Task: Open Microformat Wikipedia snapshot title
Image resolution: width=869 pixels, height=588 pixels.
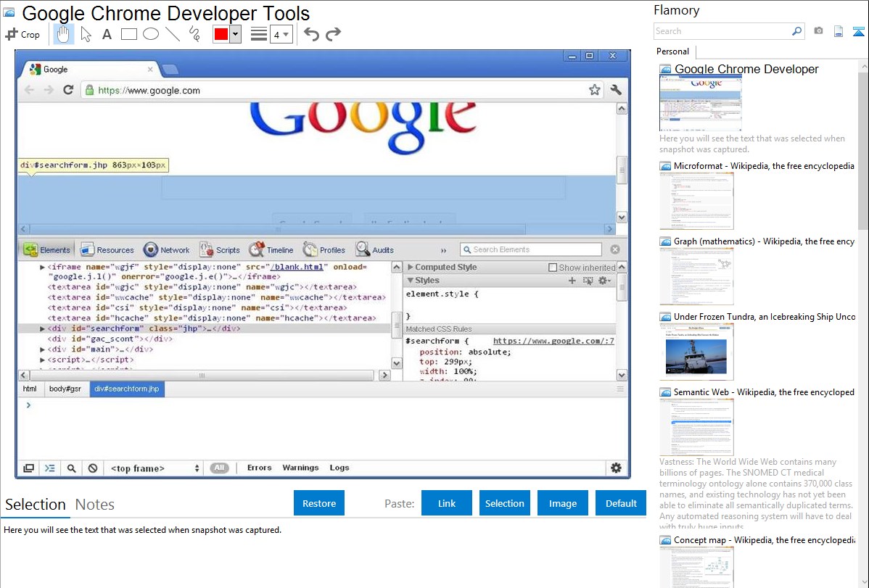Action: tap(764, 166)
